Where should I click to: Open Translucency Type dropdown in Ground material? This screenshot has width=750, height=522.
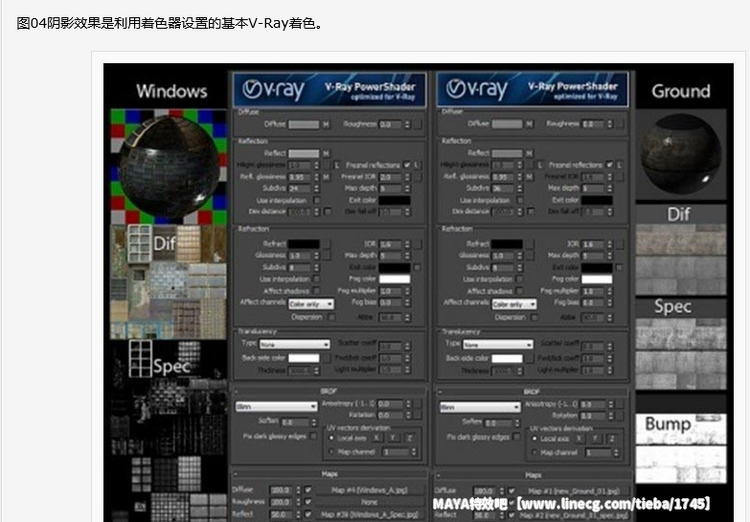(498, 344)
